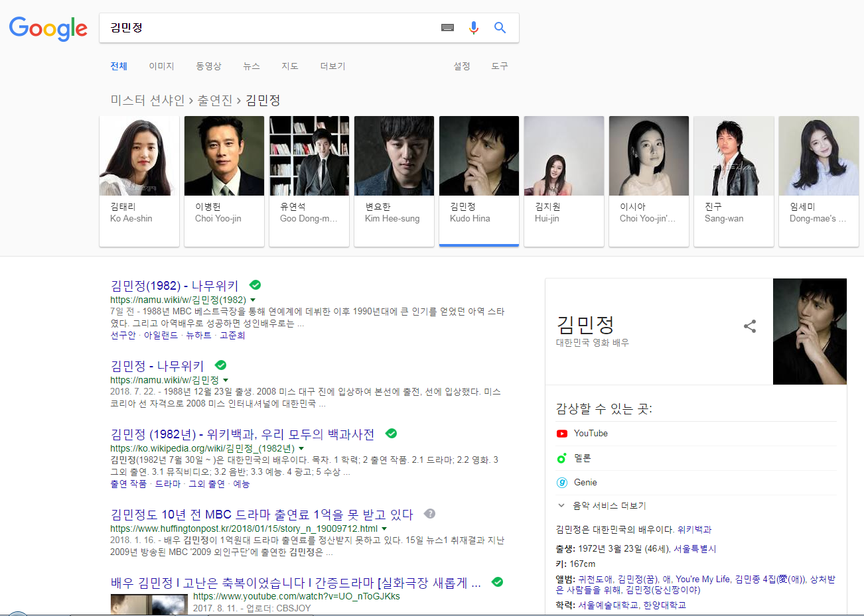The height and width of the screenshot is (616, 864).
Task: Click the YouTube icon in listening options
Action: (x=562, y=434)
